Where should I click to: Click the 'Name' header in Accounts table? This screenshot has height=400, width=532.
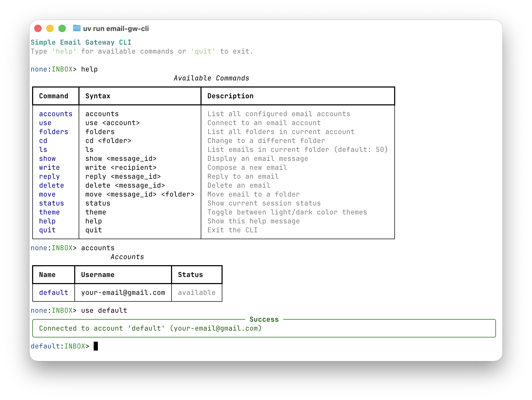(x=47, y=275)
